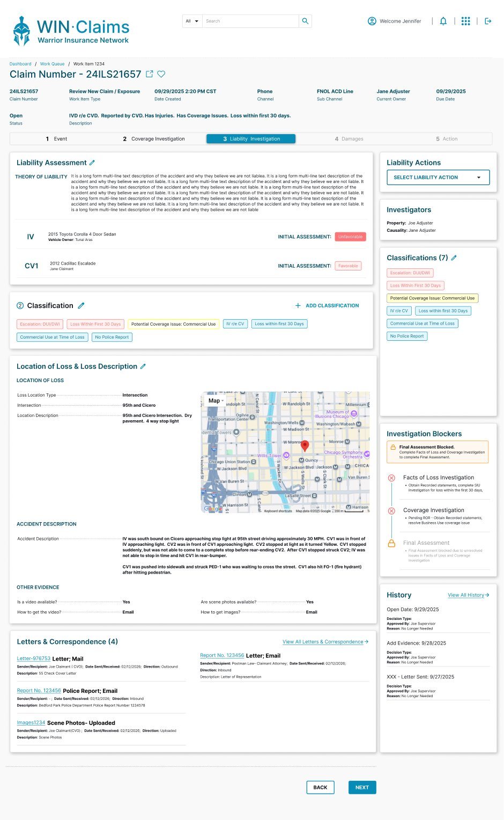The image size is (504, 820).
Task: Favorite the claim with the heart icon
Action: coord(161,74)
